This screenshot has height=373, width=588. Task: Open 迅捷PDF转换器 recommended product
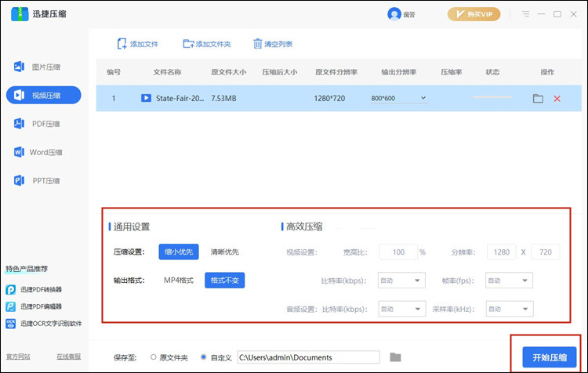click(41, 289)
